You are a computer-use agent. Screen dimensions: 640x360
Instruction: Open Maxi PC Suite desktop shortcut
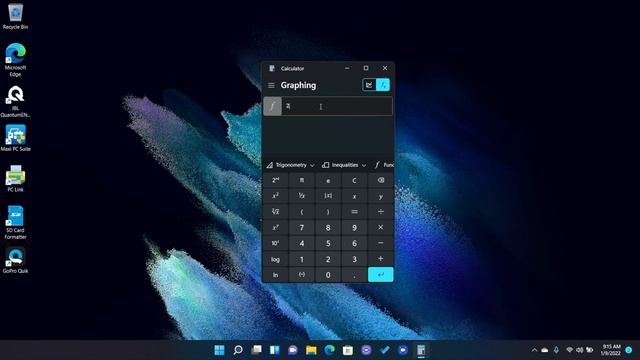click(15, 138)
